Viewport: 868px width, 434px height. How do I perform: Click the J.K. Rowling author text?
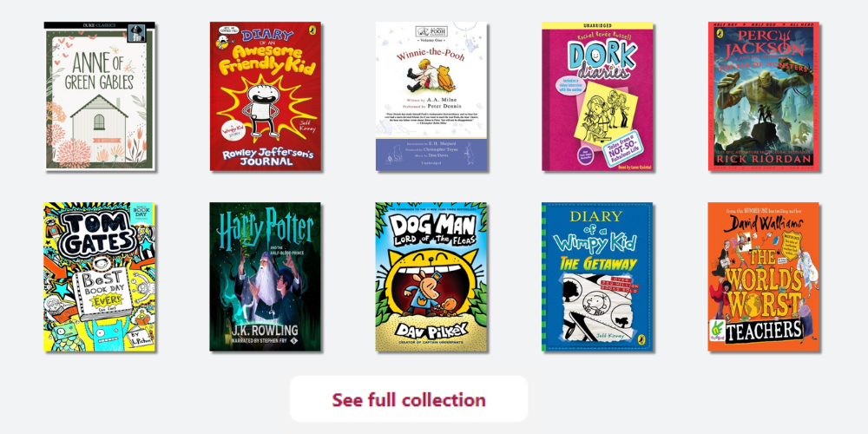(265, 331)
